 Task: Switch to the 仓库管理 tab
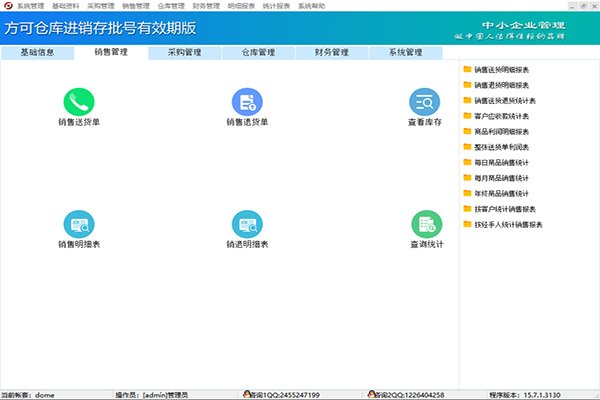258,52
